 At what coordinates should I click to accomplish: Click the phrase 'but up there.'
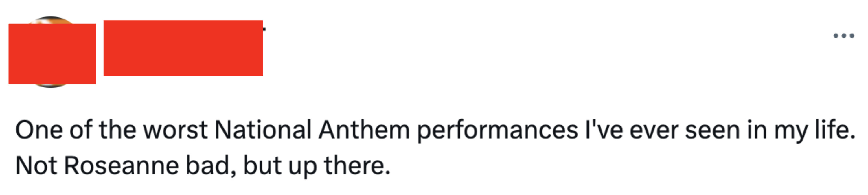click(x=317, y=166)
